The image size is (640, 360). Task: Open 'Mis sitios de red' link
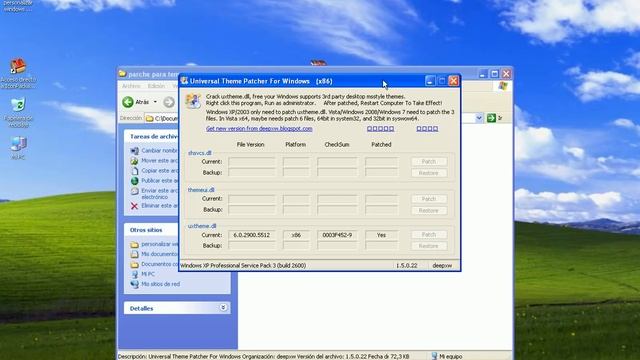(x=160, y=284)
